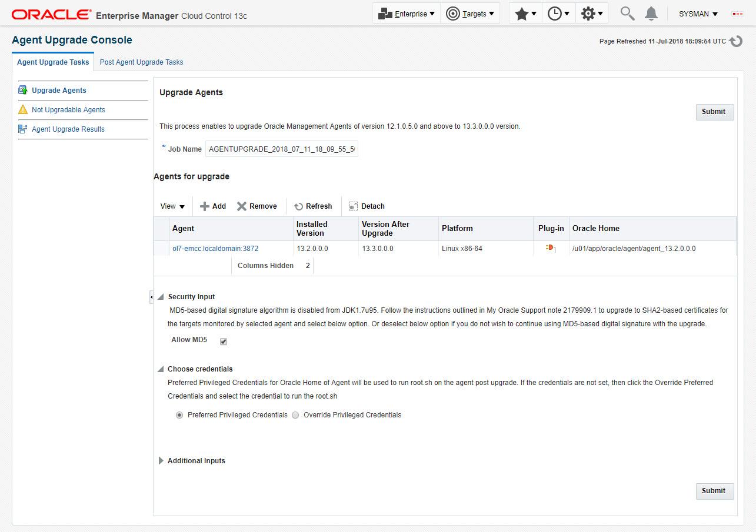The width and height of the screenshot is (756, 532).
Task: Detach the agents table
Action: point(367,206)
